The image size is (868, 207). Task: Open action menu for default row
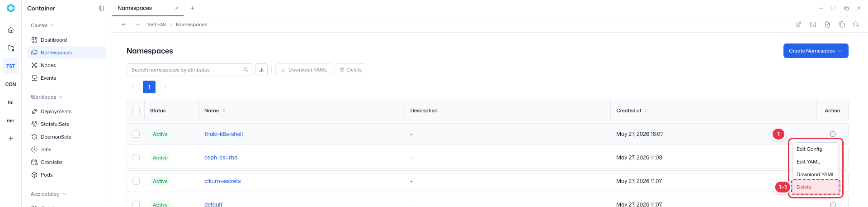[833, 205]
